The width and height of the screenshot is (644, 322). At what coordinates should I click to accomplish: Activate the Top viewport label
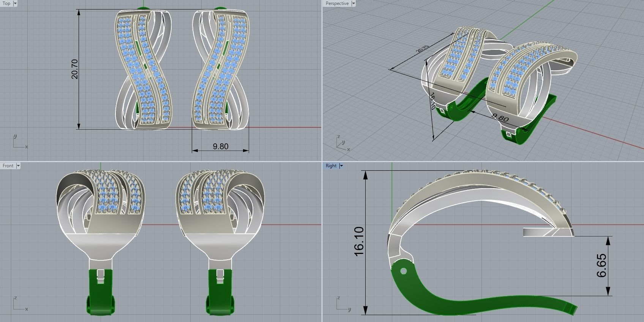(x=6, y=3)
